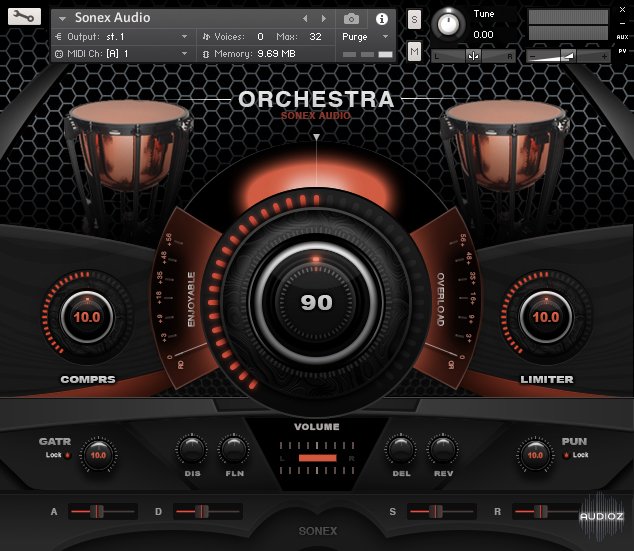Click the LIMITER knob showing 10.0
Image resolution: width=634 pixels, height=551 pixels.
click(546, 317)
